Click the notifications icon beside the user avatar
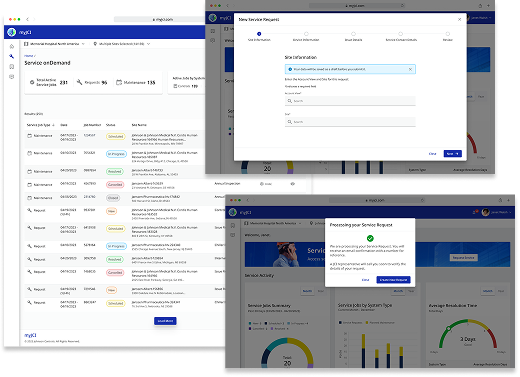The width and height of the screenshot is (520, 377). pyautogui.click(x=475, y=212)
